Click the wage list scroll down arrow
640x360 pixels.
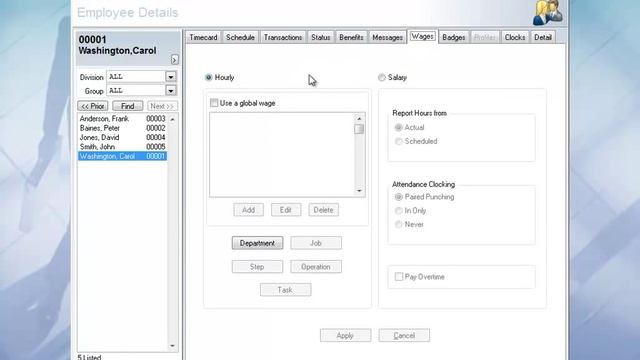[359, 191]
